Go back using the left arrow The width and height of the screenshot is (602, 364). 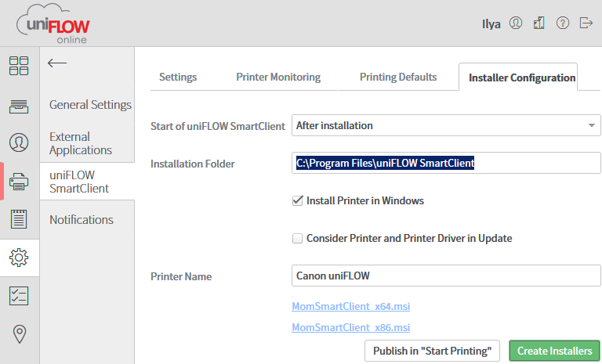(x=57, y=63)
